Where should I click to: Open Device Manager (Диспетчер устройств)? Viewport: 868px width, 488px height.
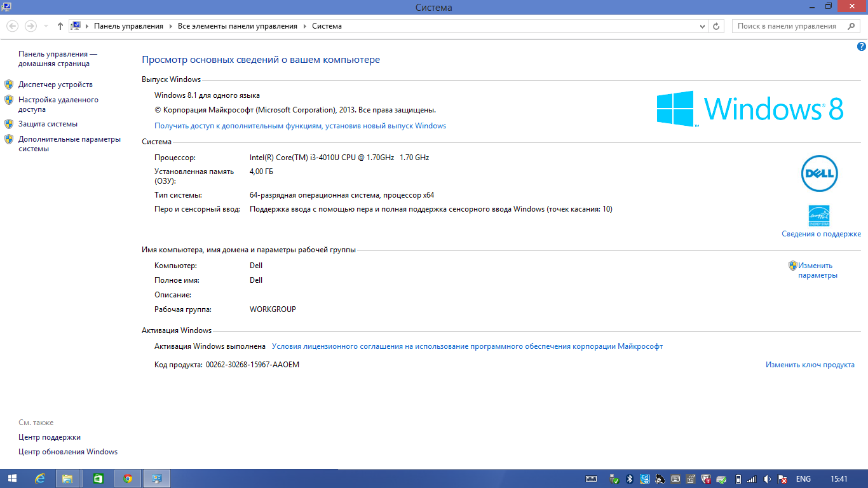point(55,85)
